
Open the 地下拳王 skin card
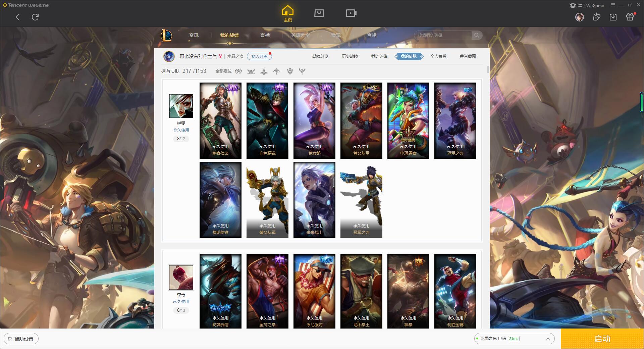pos(361,291)
